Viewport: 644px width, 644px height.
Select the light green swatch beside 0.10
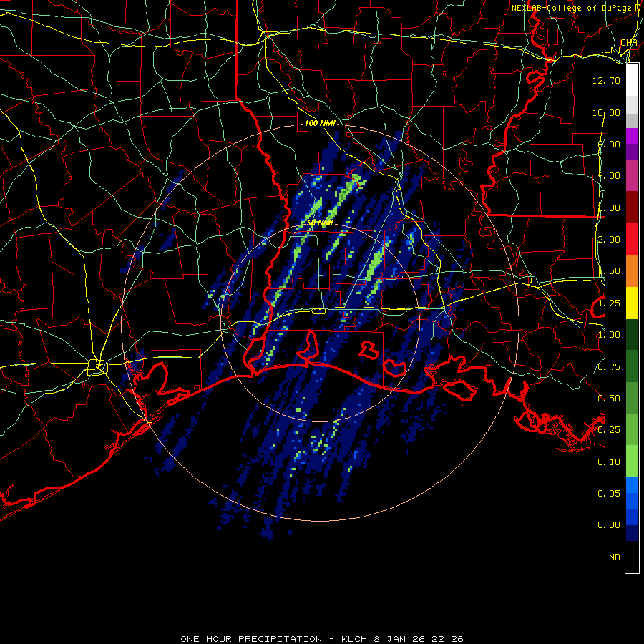click(x=632, y=462)
